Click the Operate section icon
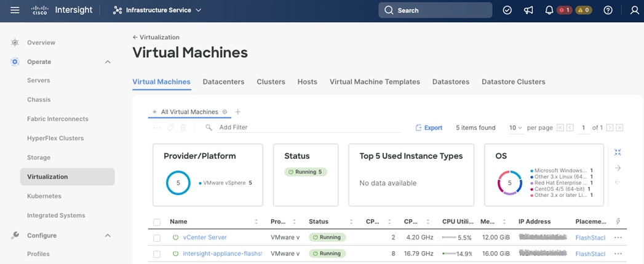 point(15,62)
